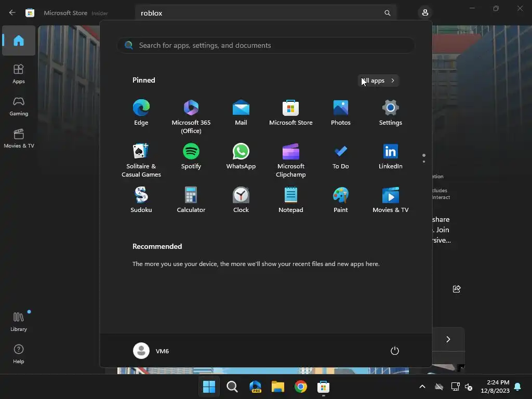Show All apps list
This screenshot has height=399, width=532.
(378, 81)
